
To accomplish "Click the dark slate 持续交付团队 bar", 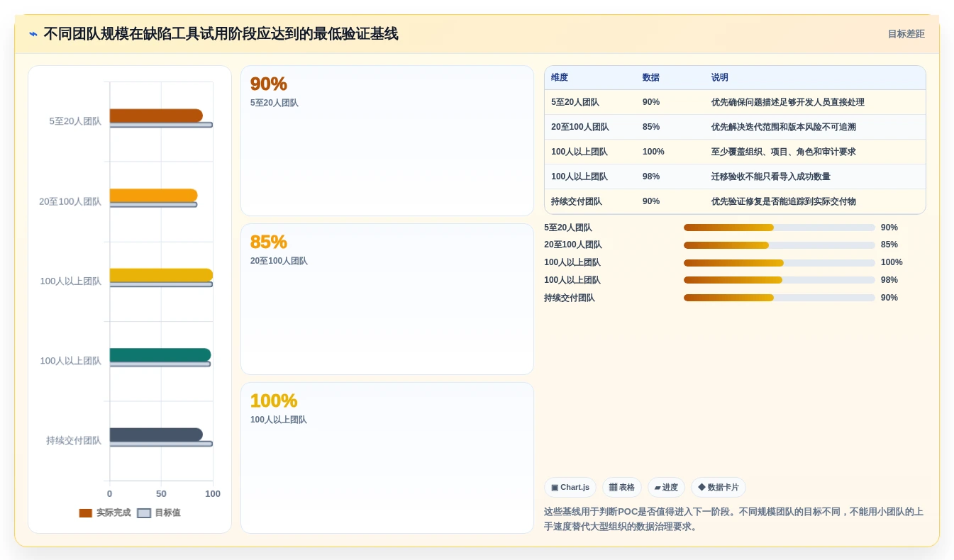I will [156, 435].
